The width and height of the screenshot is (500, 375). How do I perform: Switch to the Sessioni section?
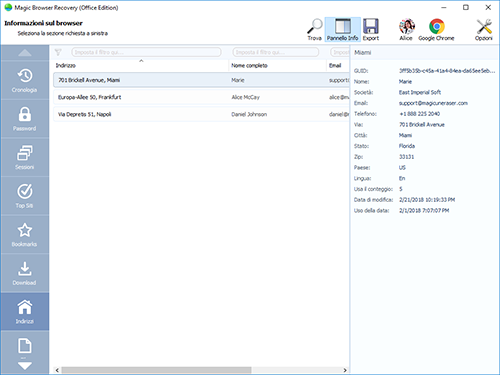pos(25,157)
